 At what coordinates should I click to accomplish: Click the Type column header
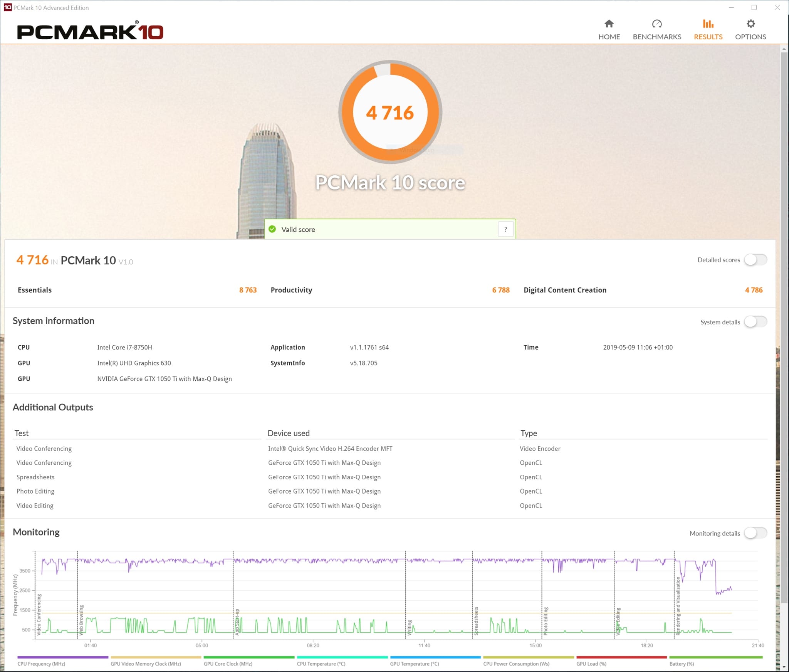point(529,433)
